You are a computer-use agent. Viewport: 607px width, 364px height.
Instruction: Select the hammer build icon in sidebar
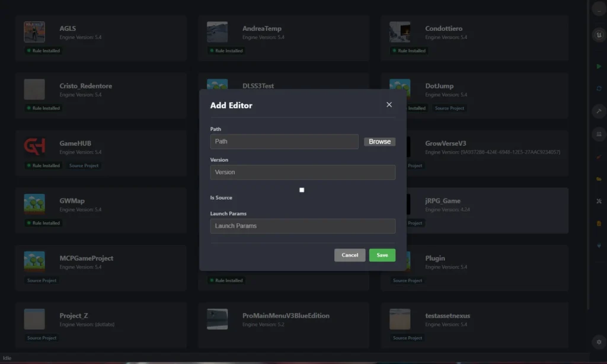(x=598, y=111)
